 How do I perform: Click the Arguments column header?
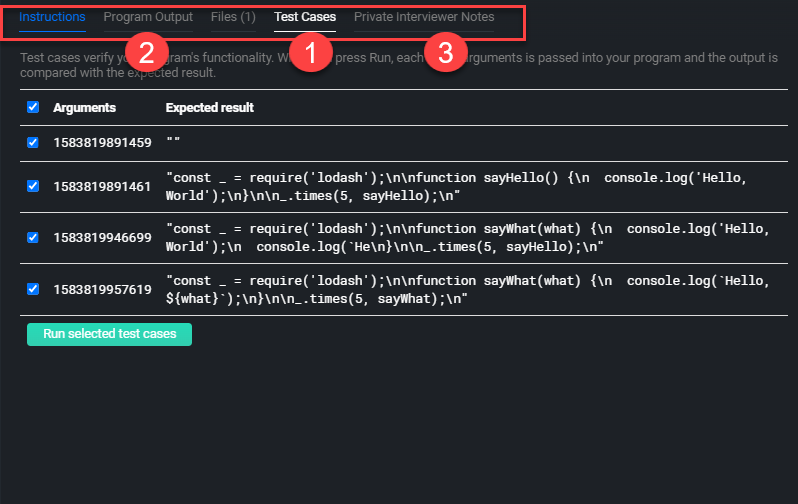point(84,108)
